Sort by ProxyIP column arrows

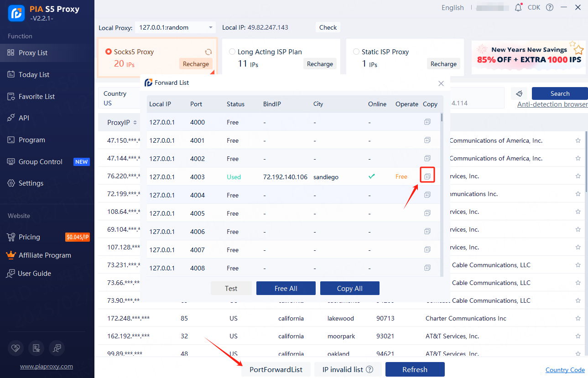point(135,123)
